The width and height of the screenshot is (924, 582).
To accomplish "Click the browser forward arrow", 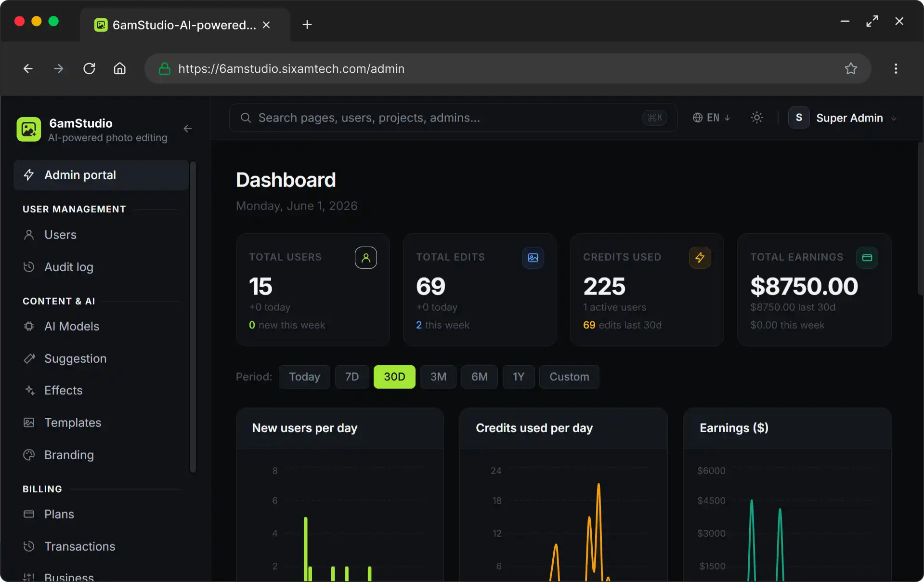I will [x=58, y=68].
